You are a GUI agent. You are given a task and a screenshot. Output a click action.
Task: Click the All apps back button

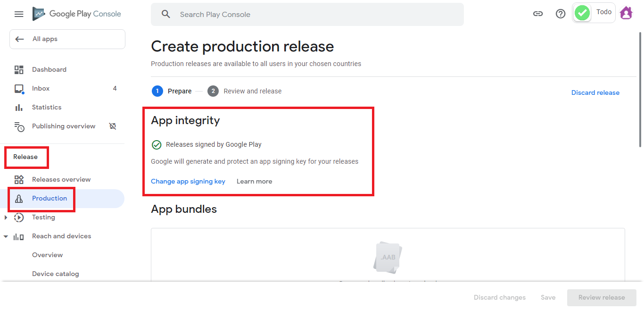67,39
